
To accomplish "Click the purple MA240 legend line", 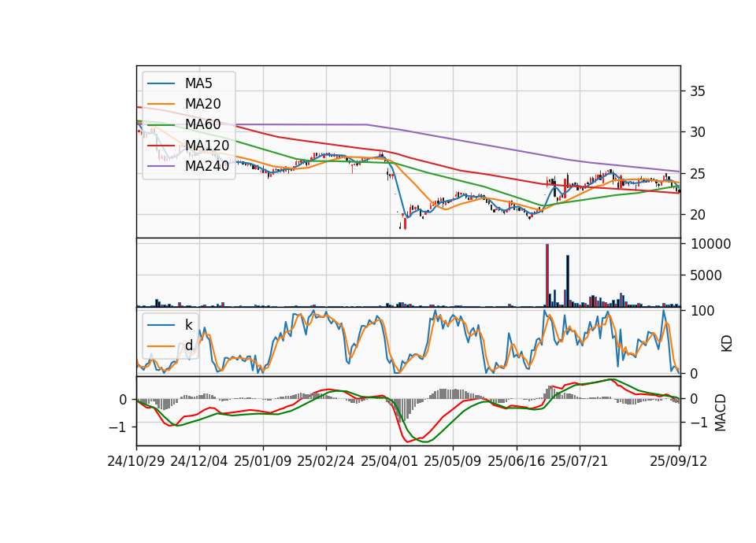I will pyautogui.click(x=161, y=166).
